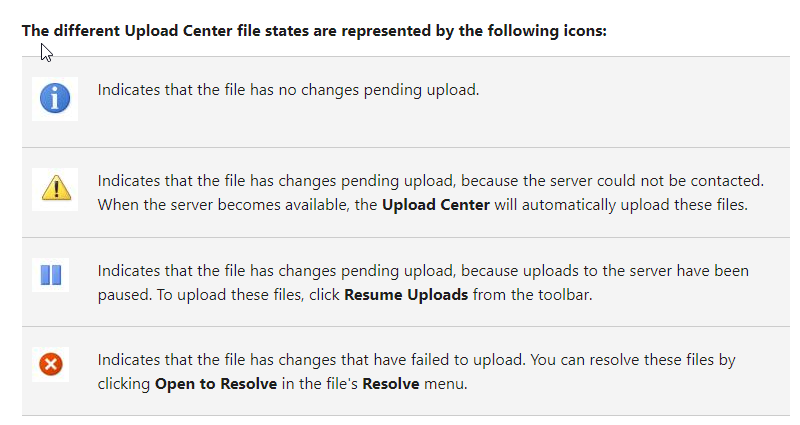Click the blue pause bars icon
Image resolution: width=800 pixels, height=425 pixels.
click(51, 274)
